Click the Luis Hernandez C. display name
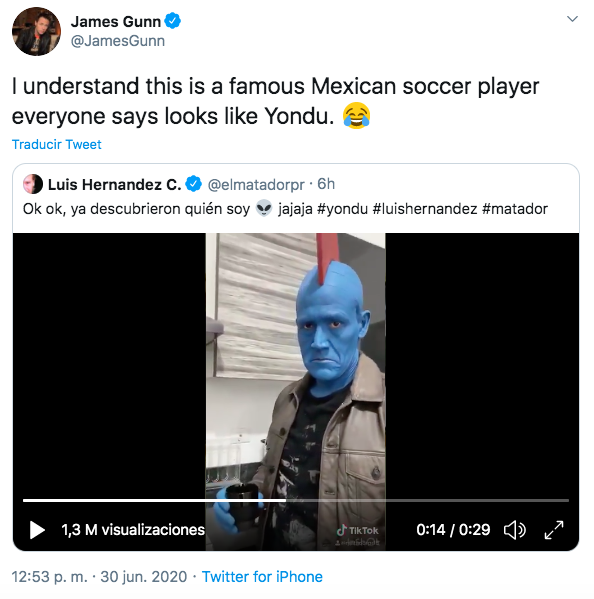 coord(114,185)
